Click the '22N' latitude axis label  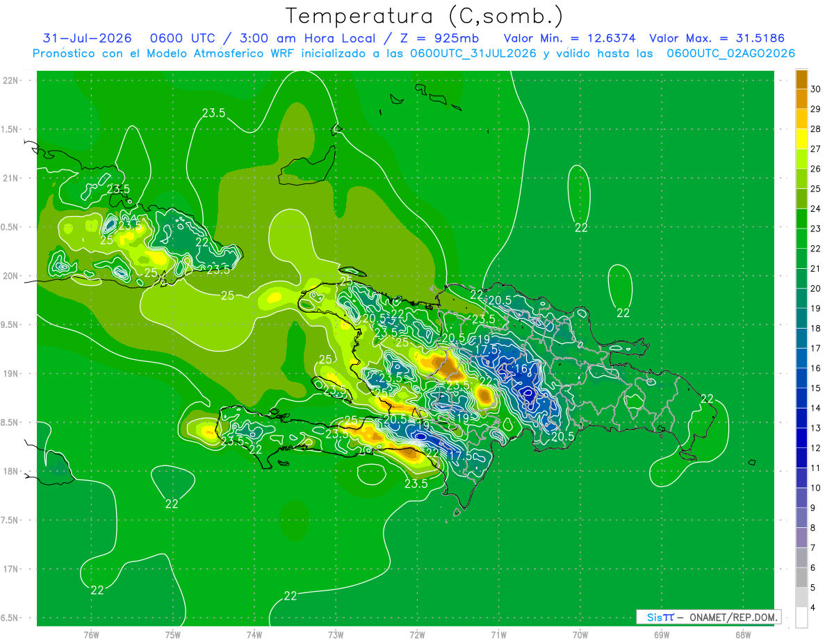(x=10, y=81)
